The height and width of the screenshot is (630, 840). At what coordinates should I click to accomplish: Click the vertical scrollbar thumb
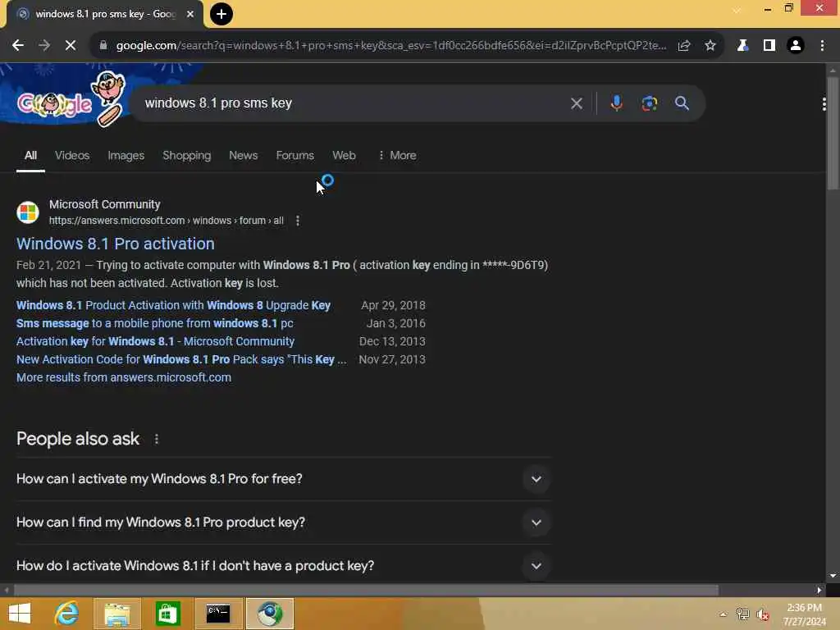tap(833, 133)
